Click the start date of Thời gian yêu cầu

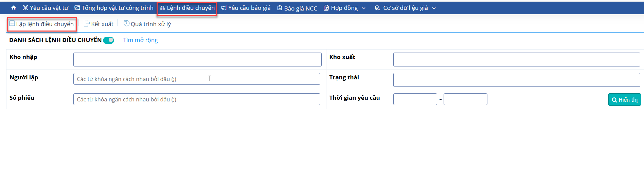(415, 99)
